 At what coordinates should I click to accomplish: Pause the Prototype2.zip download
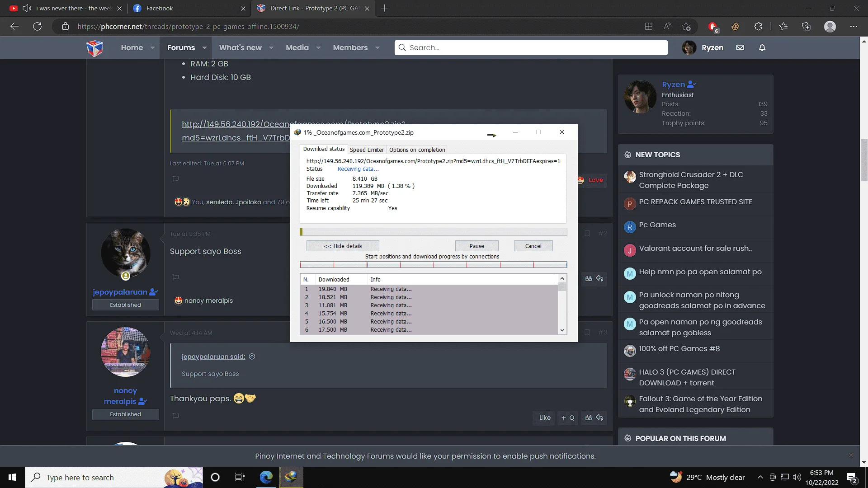(x=476, y=246)
